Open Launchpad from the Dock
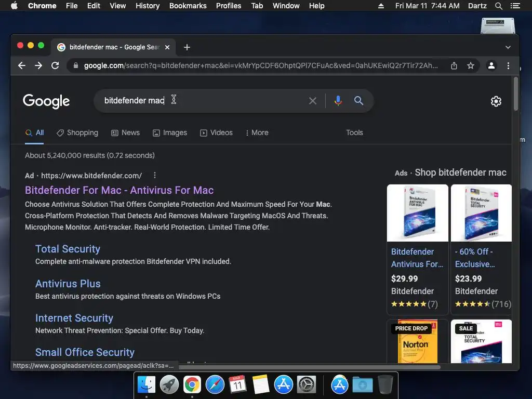This screenshot has height=399, width=532. (169, 385)
